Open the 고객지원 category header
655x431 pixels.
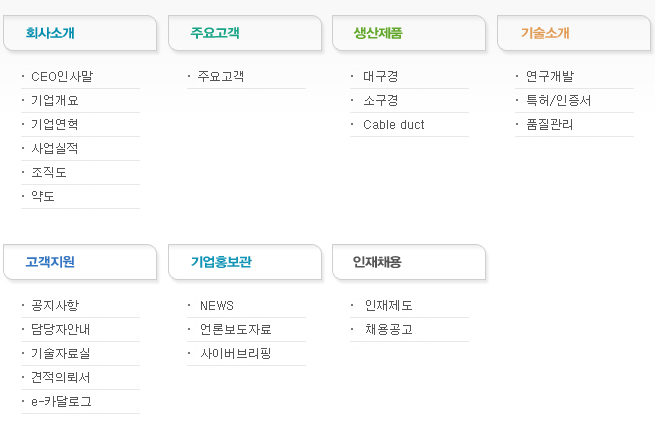click(50, 262)
